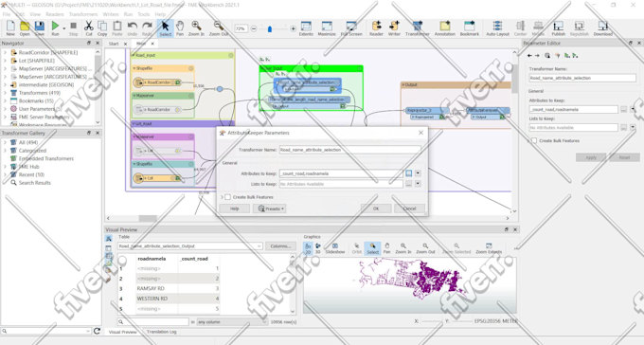The height and width of the screenshot is (345, 644).
Task: Click the Publish to server icon
Action: coord(558,28)
